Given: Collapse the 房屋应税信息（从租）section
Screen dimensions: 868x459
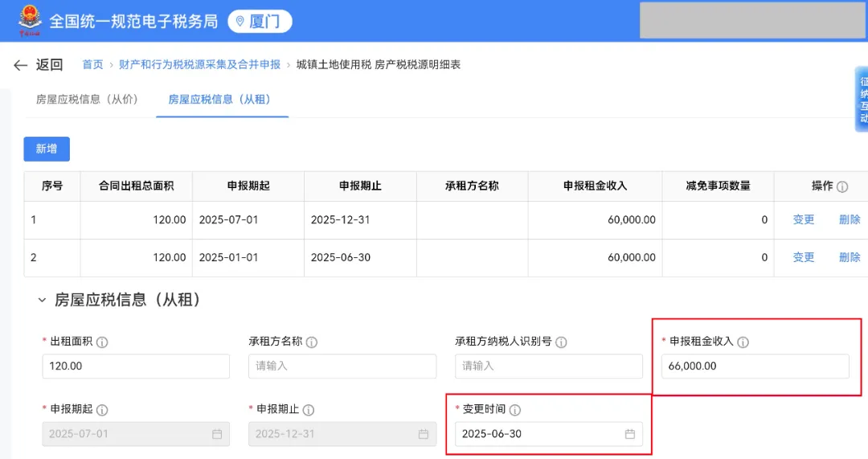Looking at the screenshot, I should click(x=42, y=301).
